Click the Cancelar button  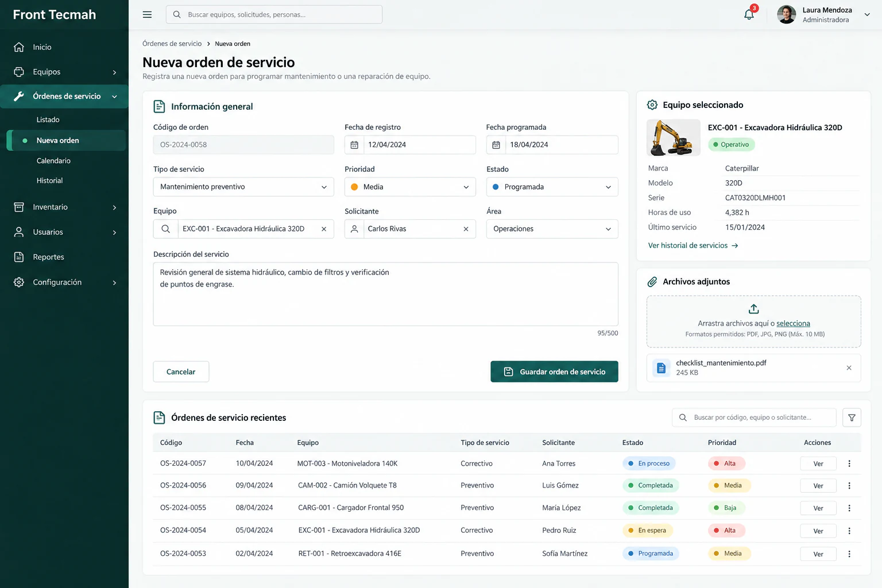pos(181,372)
